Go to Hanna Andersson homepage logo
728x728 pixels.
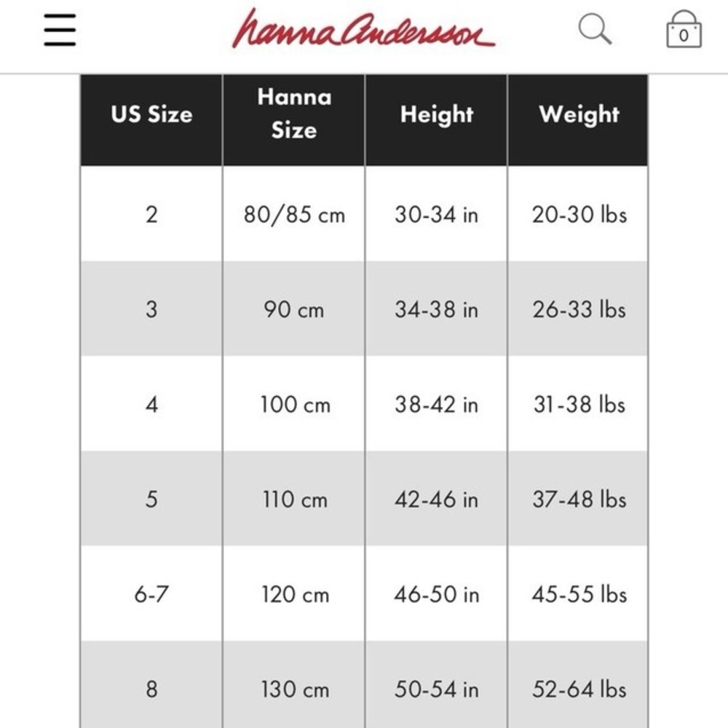coord(363,29)
